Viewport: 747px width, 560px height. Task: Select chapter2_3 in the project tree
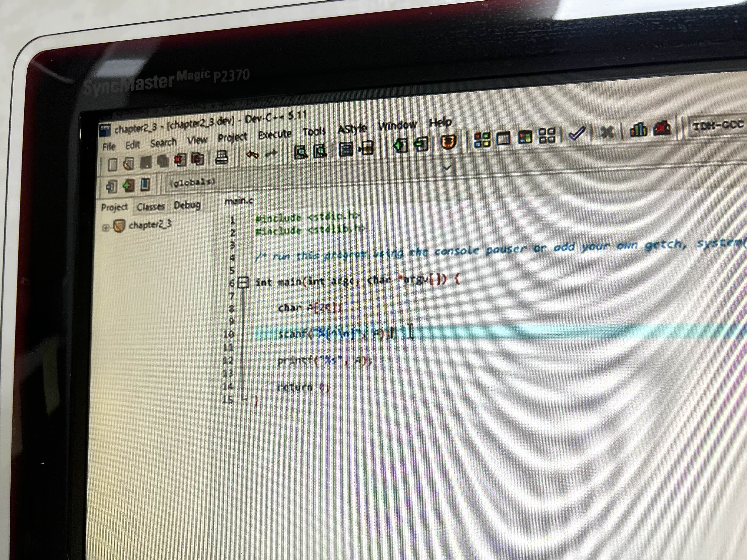[x=150, y=225]
